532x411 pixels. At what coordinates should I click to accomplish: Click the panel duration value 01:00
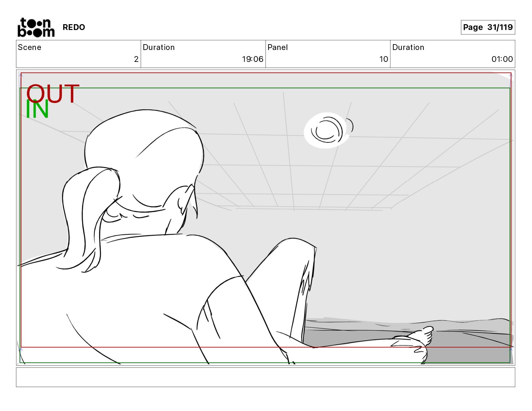coord(502,59)
